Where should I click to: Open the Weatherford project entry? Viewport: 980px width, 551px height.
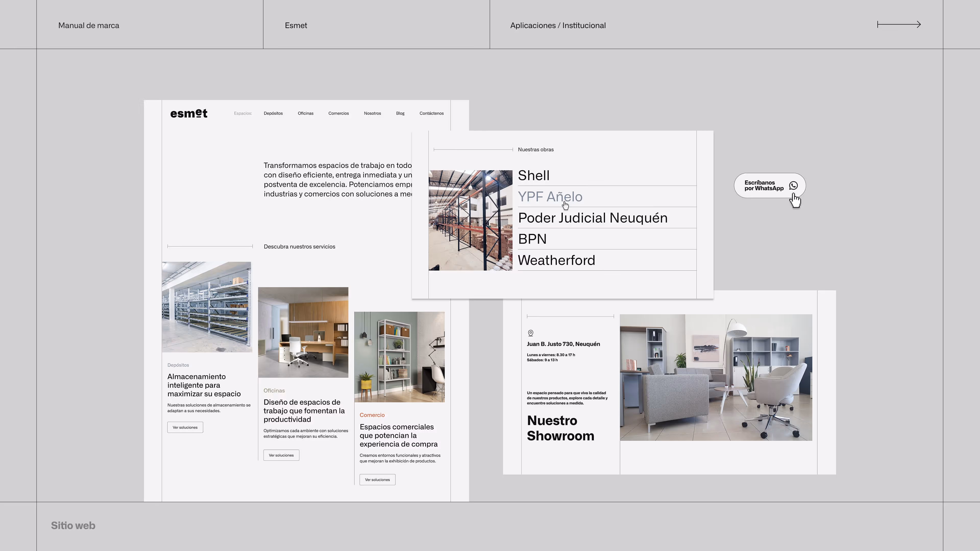[556, 260]
